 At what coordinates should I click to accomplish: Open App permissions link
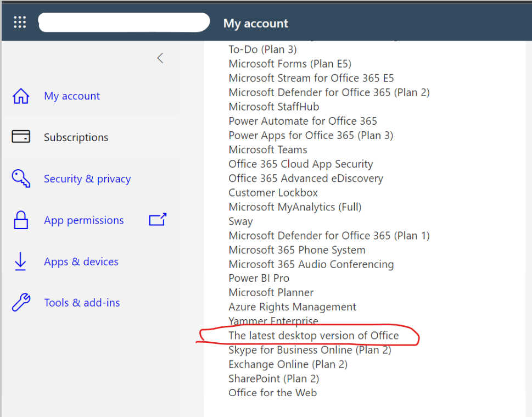pyautogui.click(x=84, y=220)
